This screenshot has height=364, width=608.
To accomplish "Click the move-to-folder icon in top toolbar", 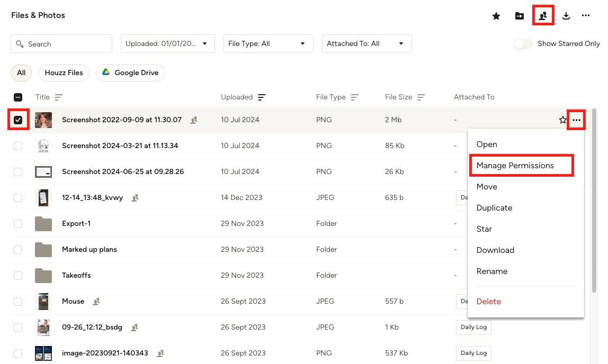I will [520, 16].
